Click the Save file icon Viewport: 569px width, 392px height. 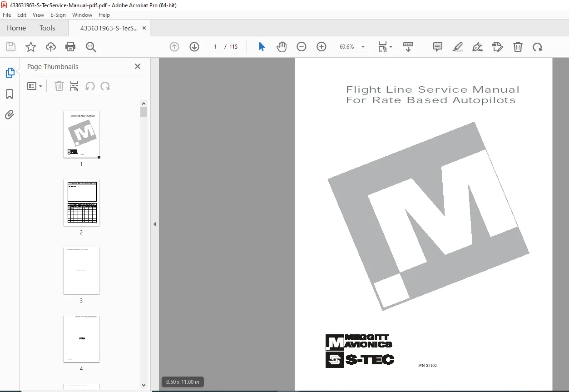tap(11, 47)
